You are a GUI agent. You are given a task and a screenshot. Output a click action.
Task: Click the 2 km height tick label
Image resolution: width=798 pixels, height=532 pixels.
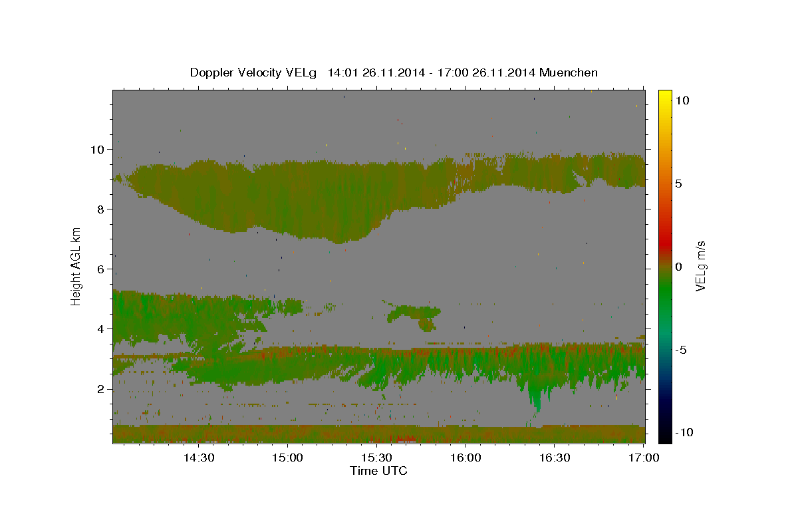click(x=102, y=389)
